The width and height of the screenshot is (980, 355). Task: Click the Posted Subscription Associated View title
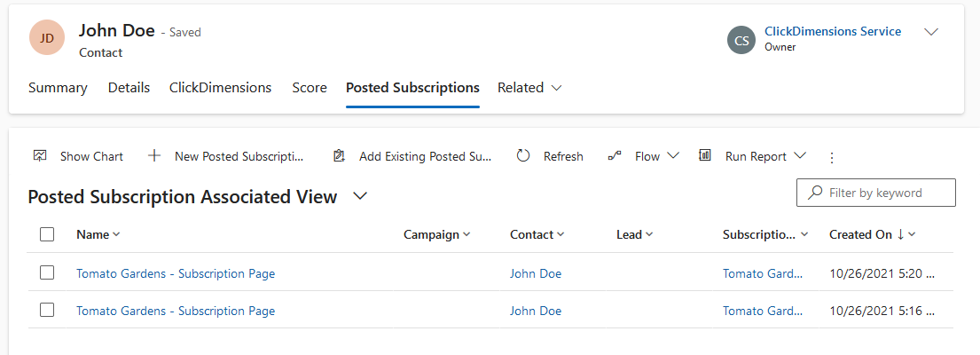tap(183, 197)
